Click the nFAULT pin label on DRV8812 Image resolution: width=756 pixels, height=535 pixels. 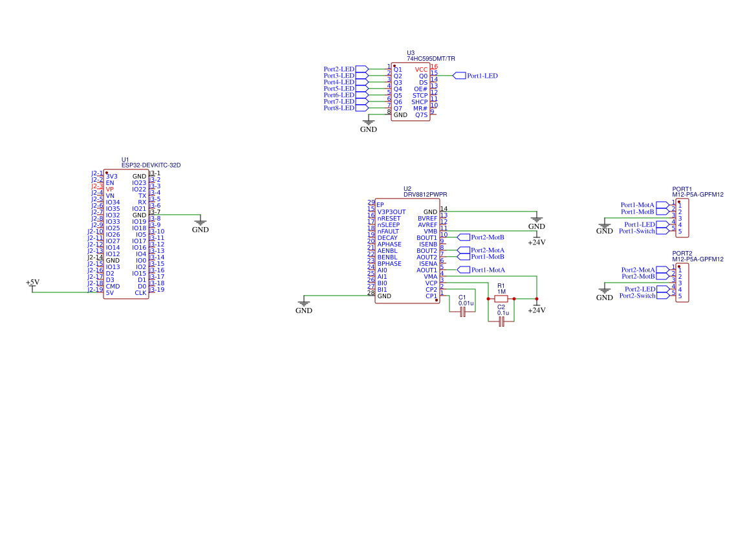pos(388,232)
